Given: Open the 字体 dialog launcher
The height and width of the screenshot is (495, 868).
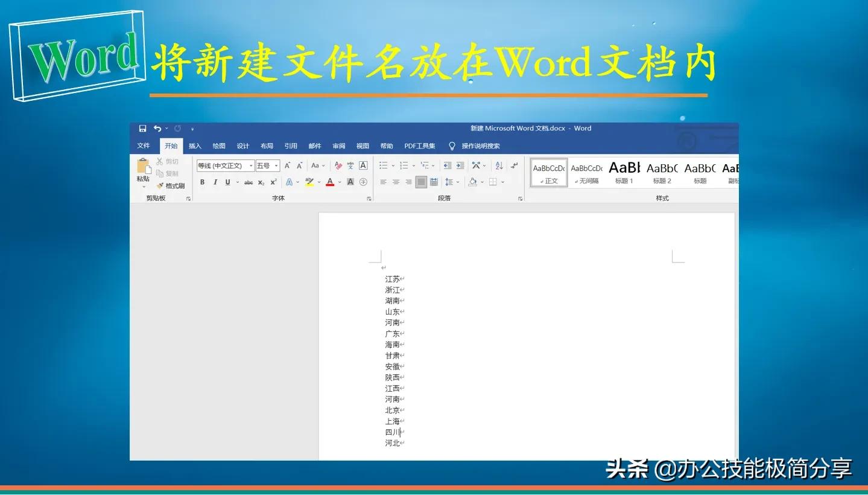Looking at the screenshot, I should pyautogui.click(x=369, y=199).
